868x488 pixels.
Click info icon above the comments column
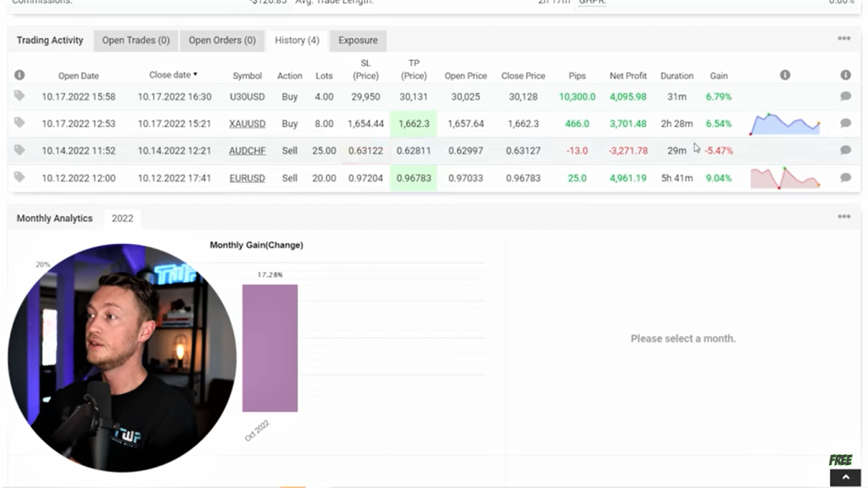pyautogui.click(x=845, y=75)
